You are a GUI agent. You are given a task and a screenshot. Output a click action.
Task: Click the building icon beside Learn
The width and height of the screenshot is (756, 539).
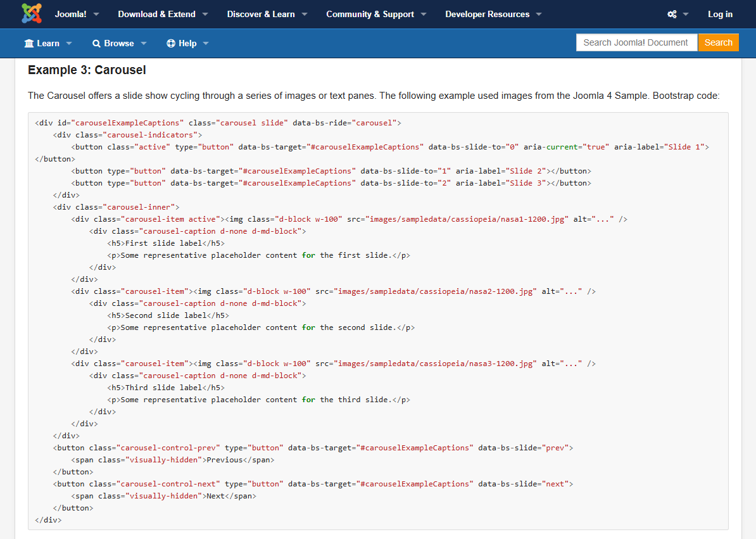(x=29, y=43)
